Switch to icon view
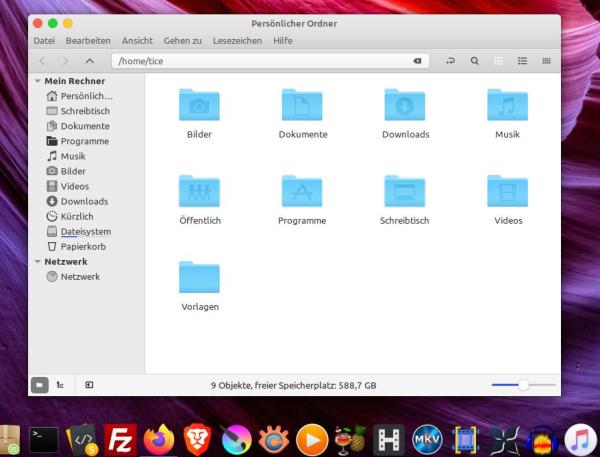The width and height of the screenshot is (600, 457). (x=498, y=61)
